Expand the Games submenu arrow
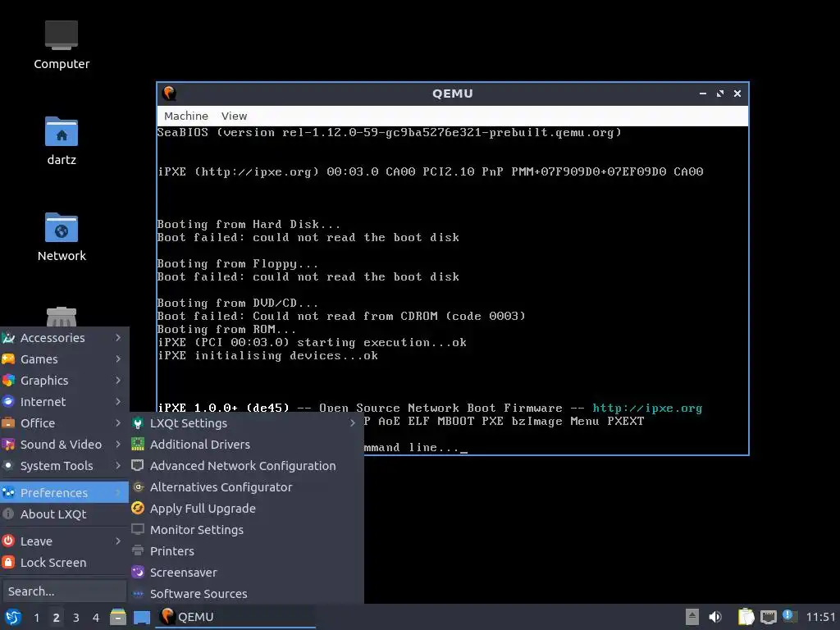This screenshot has height=630, width=840. 118,359
